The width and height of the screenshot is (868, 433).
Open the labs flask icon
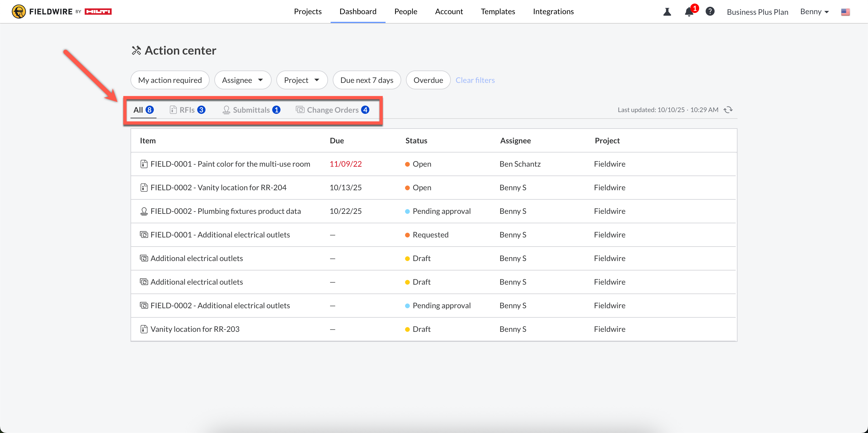click(x=667, y=12)
